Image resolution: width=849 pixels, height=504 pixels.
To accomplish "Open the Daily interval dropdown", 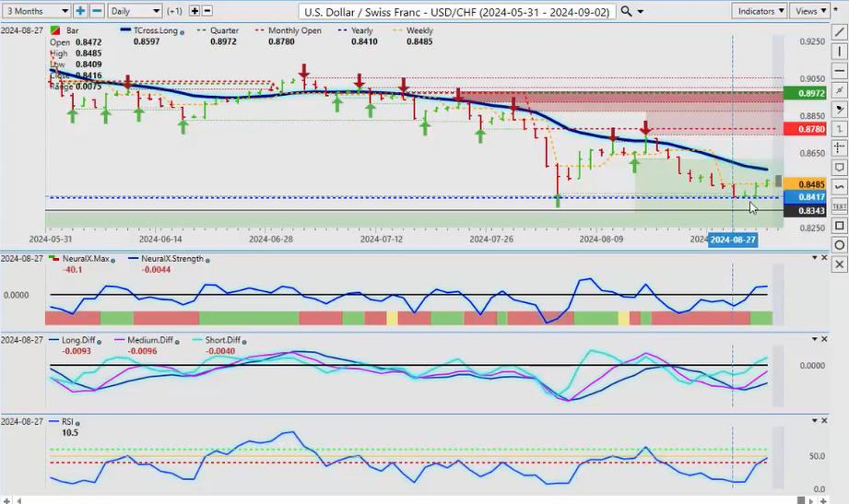I will pyautogui.click(x=135, y=11).
